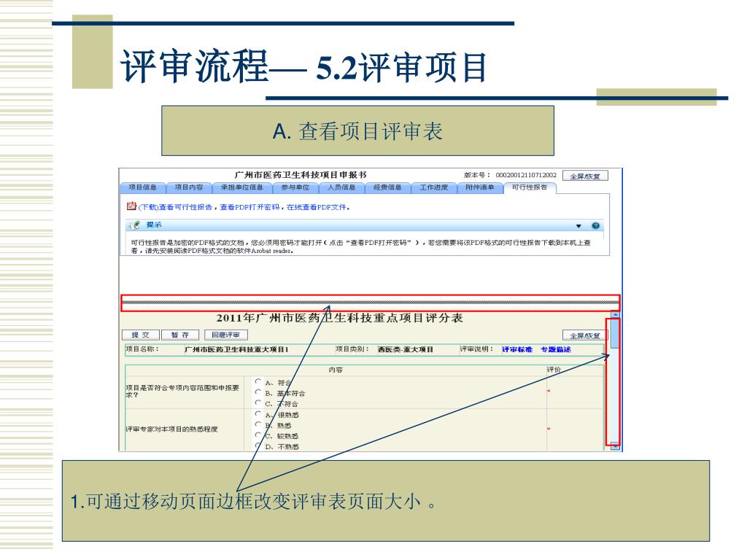747x560 pixels.
Task: Click the 评价 column header
Action: pos(554,370)
